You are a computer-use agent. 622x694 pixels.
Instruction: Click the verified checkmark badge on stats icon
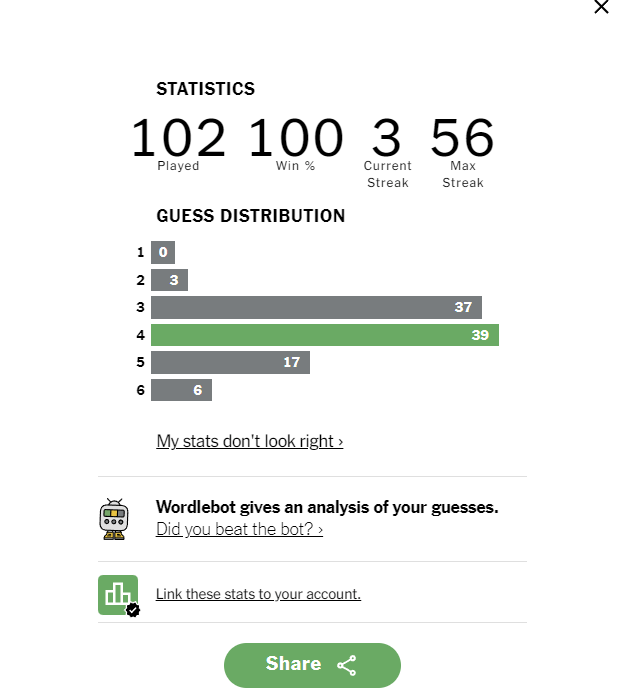[x=133, y=610]
